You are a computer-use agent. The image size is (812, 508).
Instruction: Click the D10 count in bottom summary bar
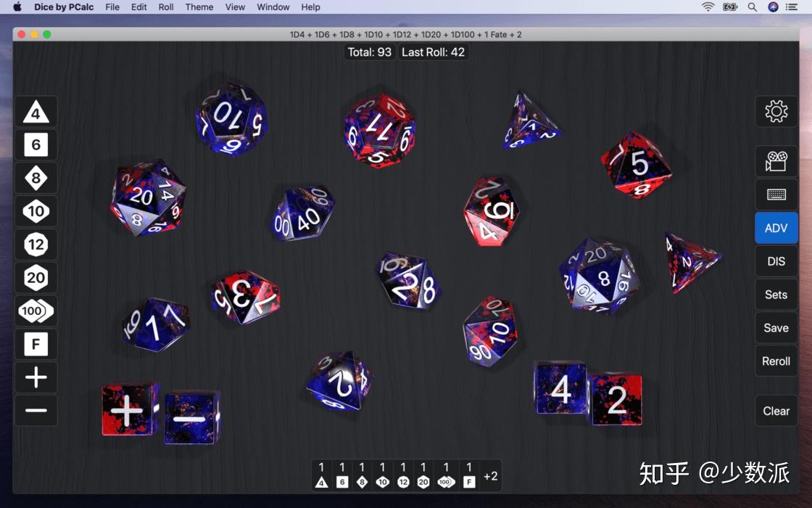click(382, 475)
